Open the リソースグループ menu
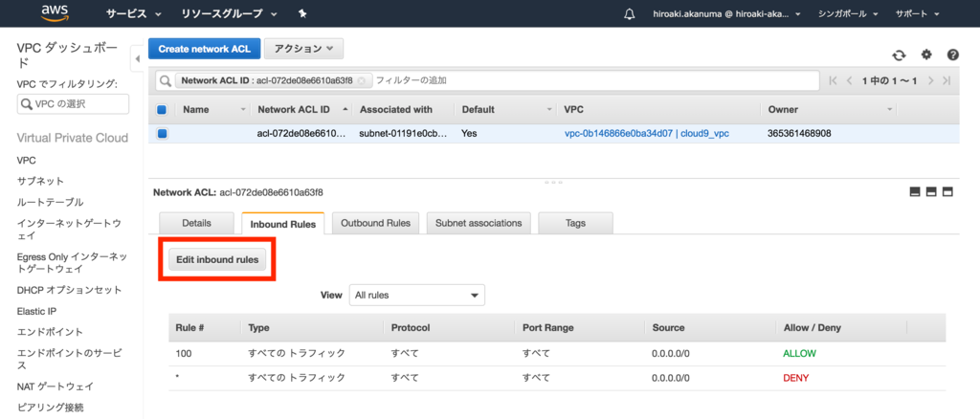Screen dimensions: 980x419 (x=231, y=13)
